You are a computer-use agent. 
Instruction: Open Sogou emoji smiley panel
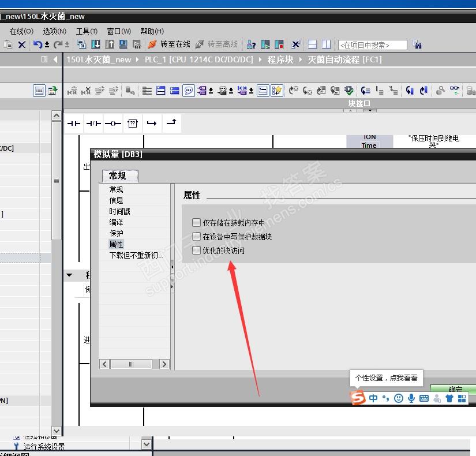(399, 398)
